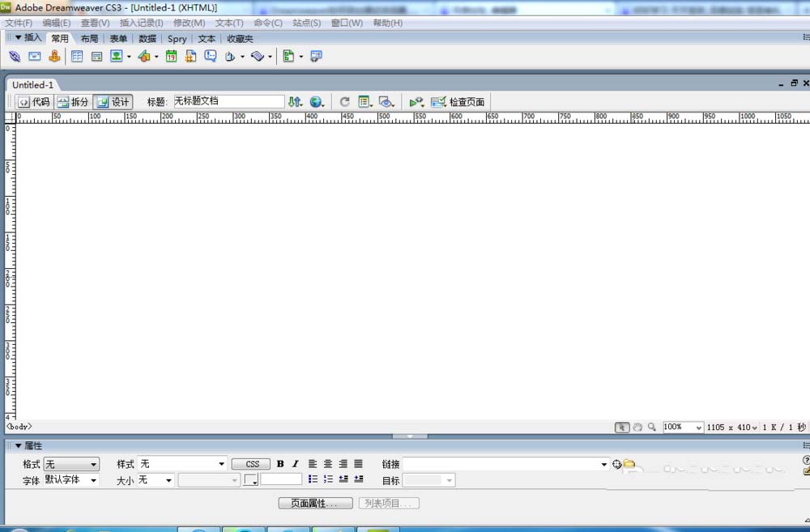
Task: Switch to Design view (设计)
Action: [x=113, y=102]
